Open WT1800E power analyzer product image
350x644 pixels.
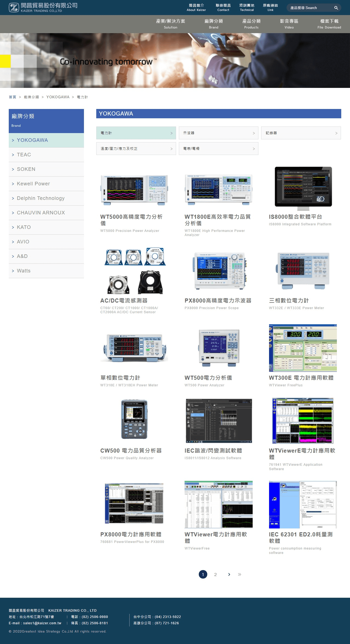point(218,190)
